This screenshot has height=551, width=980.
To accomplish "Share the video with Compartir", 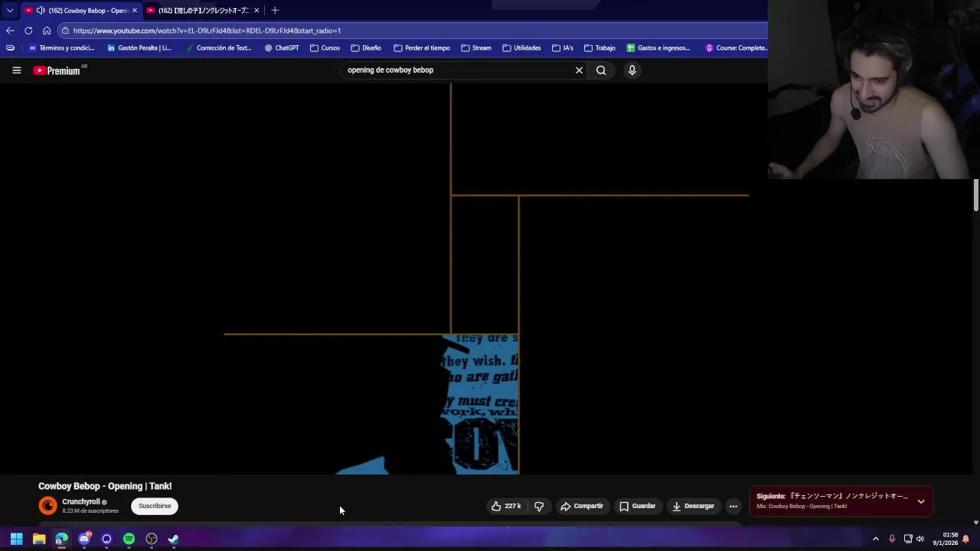I will pos(582,506).
